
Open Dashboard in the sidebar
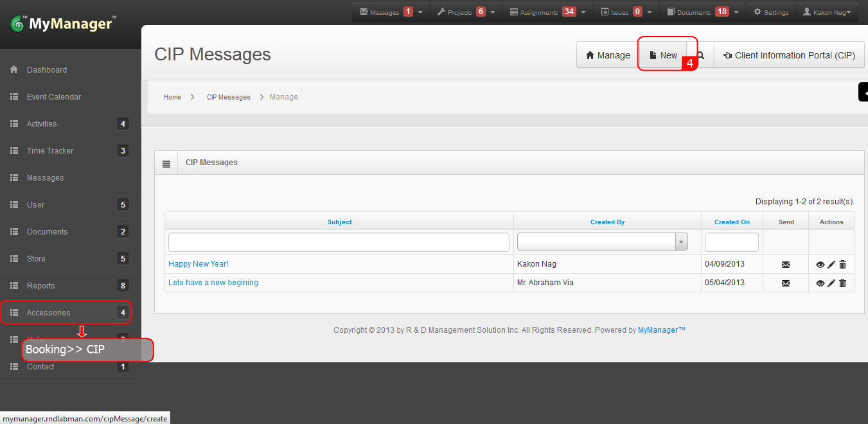(x=47, y=70)
